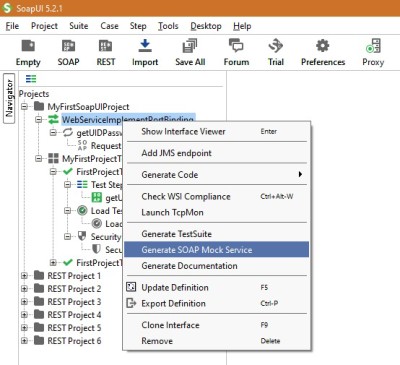Select REST Project 4 in tree
This screenshot has width=400, height=365.
pos(74,315)
